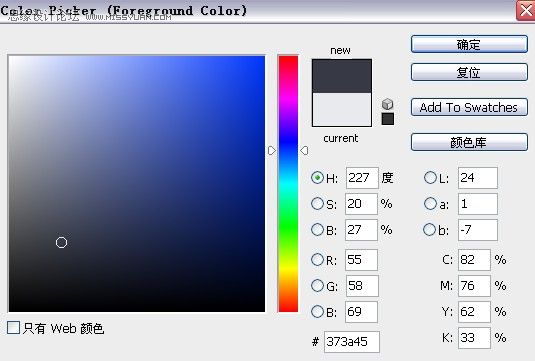Click the S field showing 20
This screenshot has width=535, height=361.
click(361, 204)
